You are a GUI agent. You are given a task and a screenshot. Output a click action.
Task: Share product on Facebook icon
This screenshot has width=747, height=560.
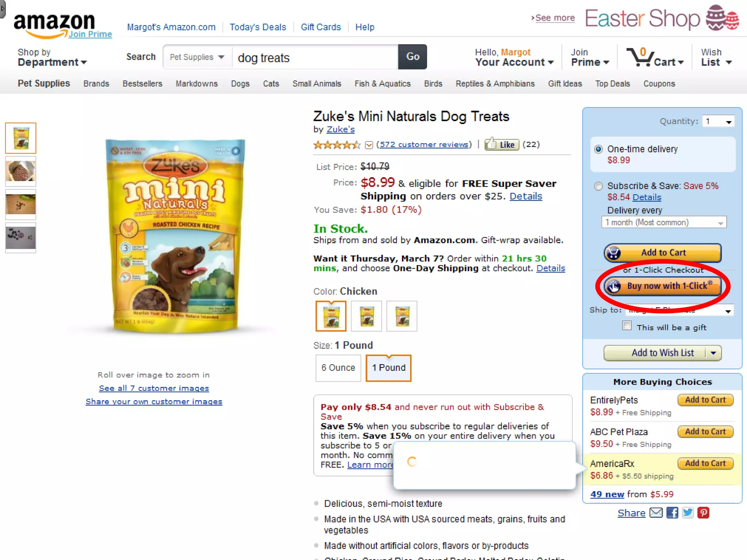672,513
